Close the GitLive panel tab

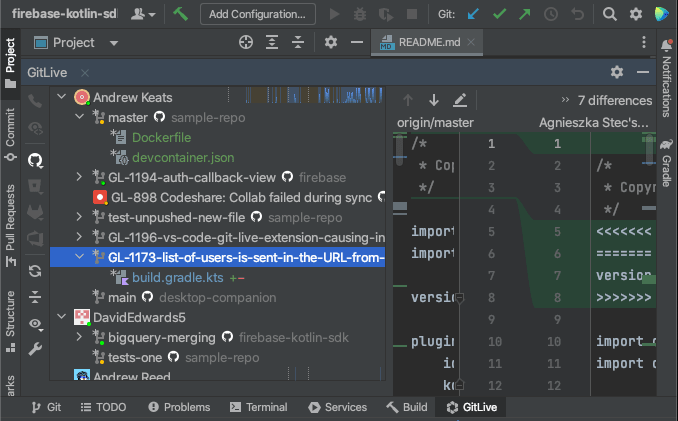(85, 73)
